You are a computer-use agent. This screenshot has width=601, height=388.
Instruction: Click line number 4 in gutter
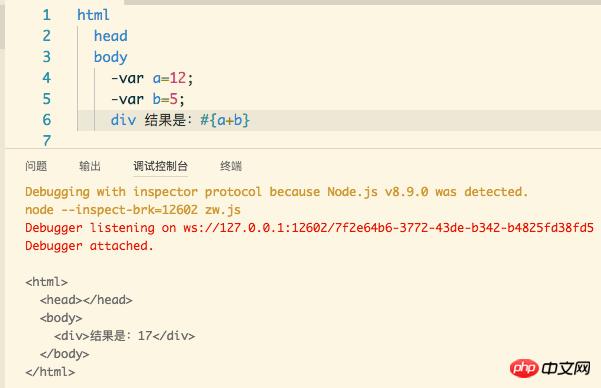[x=46, y=78]
